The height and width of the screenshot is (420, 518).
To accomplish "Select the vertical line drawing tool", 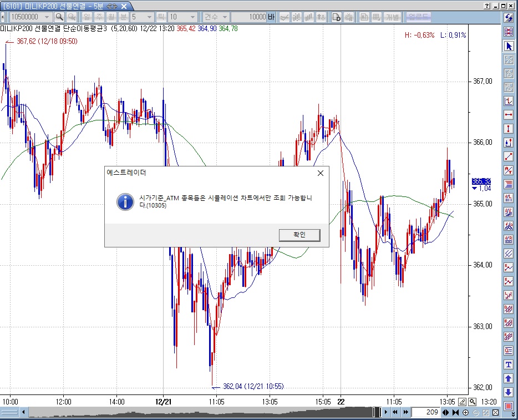I will point(509,129).
